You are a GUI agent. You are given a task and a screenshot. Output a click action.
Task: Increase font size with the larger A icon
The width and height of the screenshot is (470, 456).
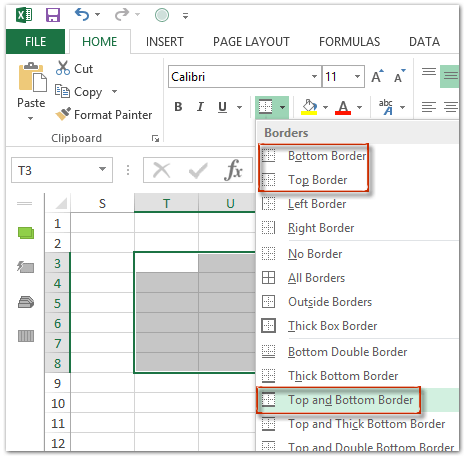click(x=377, y=76)
